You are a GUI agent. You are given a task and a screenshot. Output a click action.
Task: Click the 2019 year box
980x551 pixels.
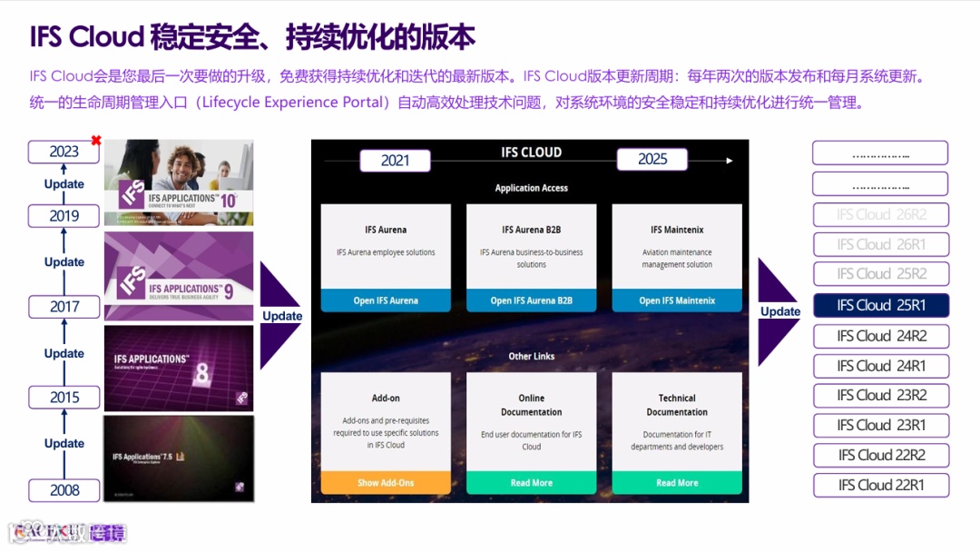[x=64, y=216]
